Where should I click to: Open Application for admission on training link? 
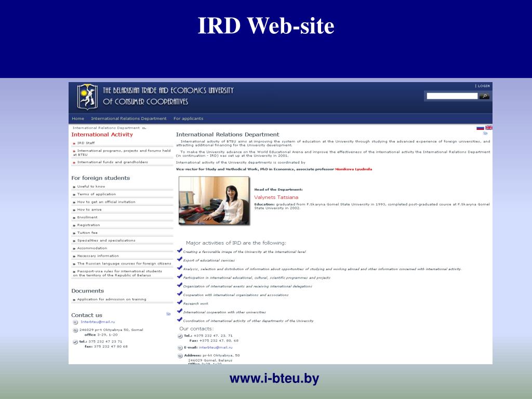tap(112, 299)
